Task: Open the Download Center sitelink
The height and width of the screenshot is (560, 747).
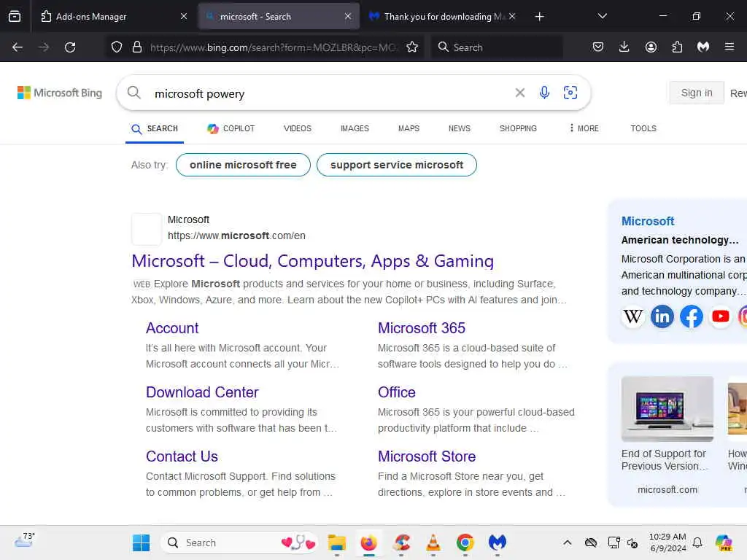Action: pyautogui.click(x=202, y=392)
